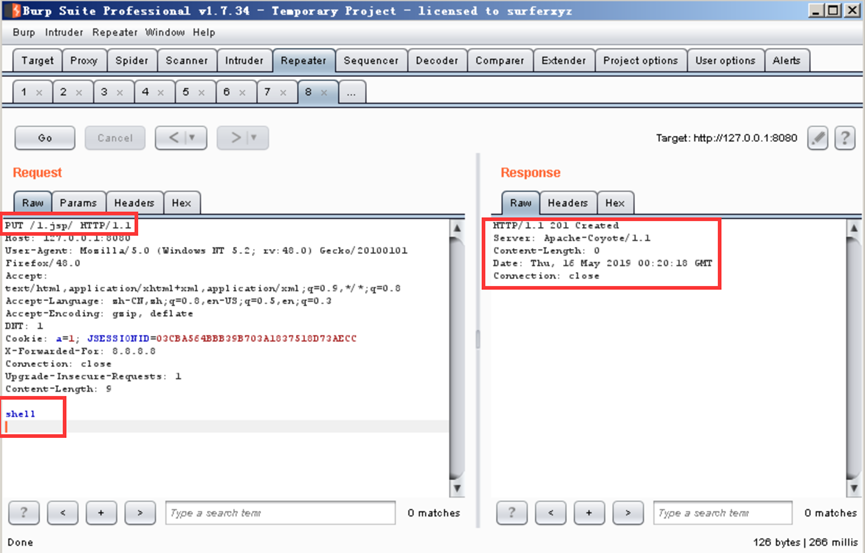The height and width of the screenshot is (553, 865).
Task: Open the Help menu
Action: click(204, 33)
